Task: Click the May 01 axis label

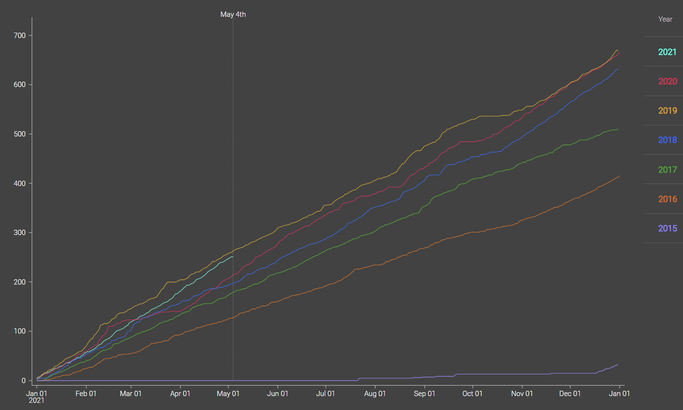Action: click(x=228, y=393)
